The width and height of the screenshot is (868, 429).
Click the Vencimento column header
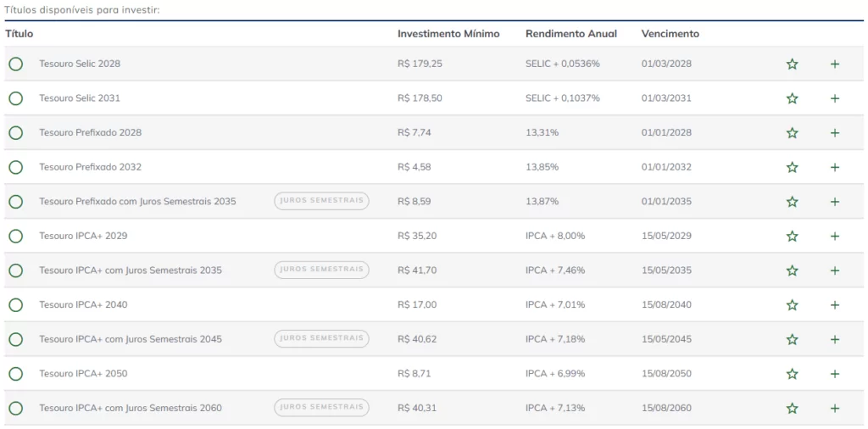[670, 34]
